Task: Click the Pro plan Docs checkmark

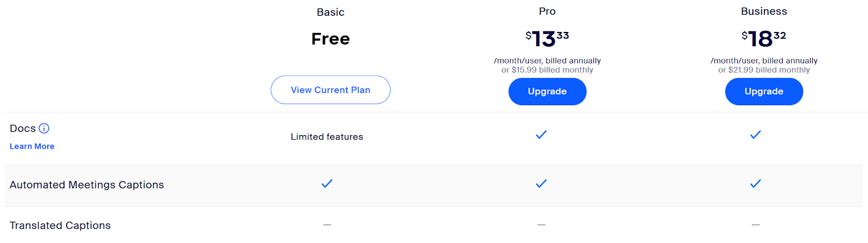Action: click(541, 135)
